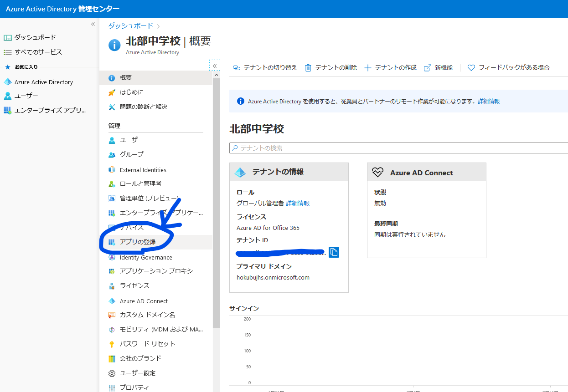
Task: Click hokubujhs.onmicrosoft.com domain text
Action: (273, 277)
